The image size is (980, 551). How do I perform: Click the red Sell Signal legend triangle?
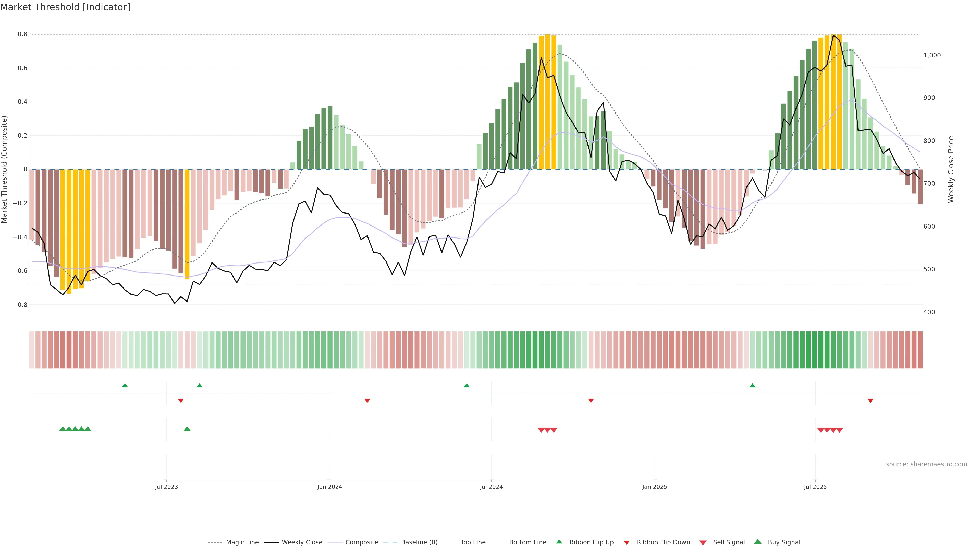pos(703,543)
